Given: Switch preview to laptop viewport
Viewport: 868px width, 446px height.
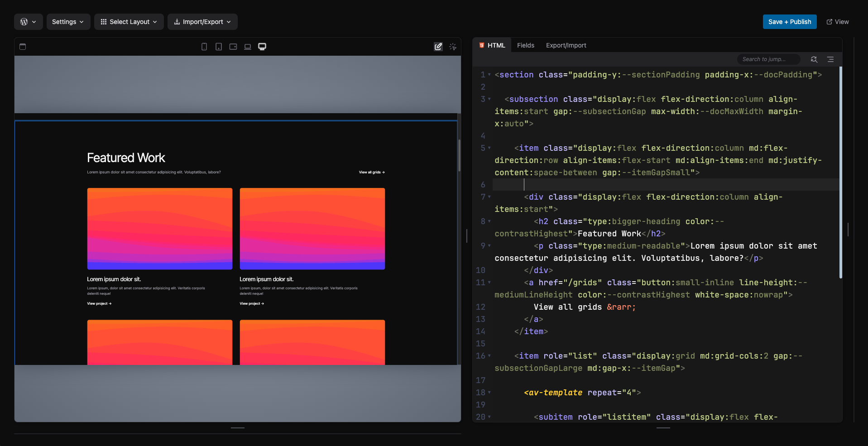Looking at the screenshot, I should click(248, 47).
